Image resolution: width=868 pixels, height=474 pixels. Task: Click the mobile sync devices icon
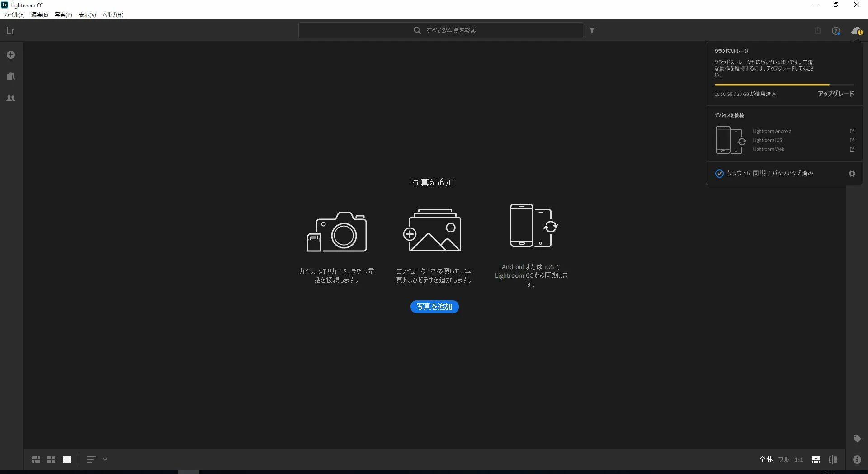(x=533, y=225)
